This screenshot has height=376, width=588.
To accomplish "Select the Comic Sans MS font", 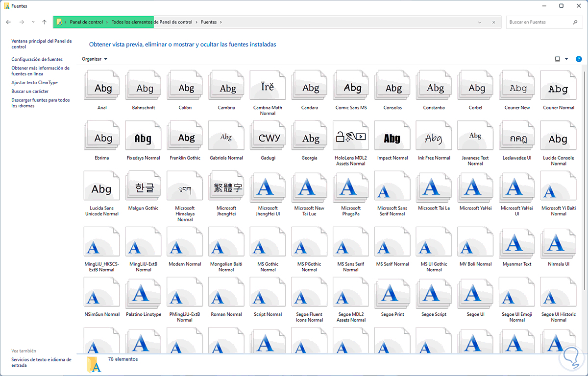I will (x=351, y=86).
